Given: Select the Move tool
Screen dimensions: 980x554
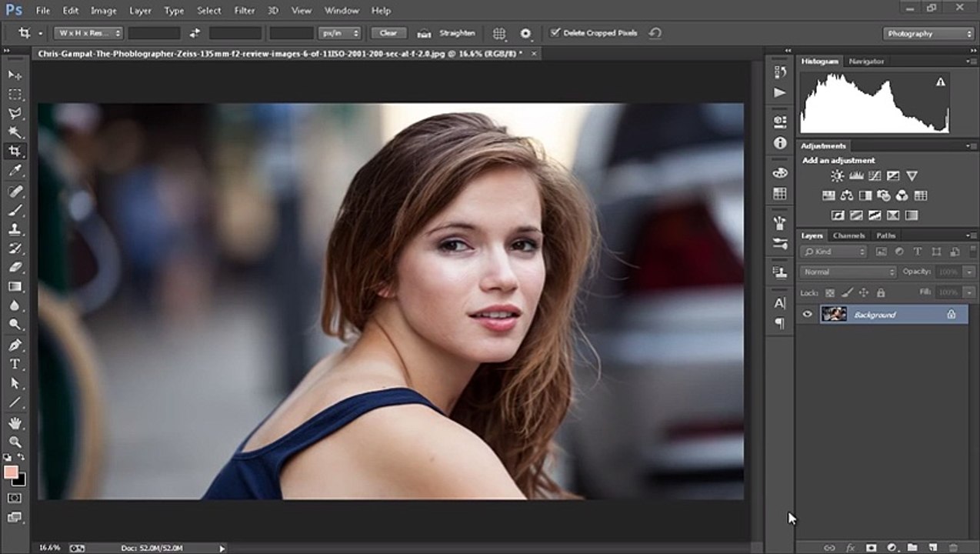Looking at the screenshot, I should (15, 75).
